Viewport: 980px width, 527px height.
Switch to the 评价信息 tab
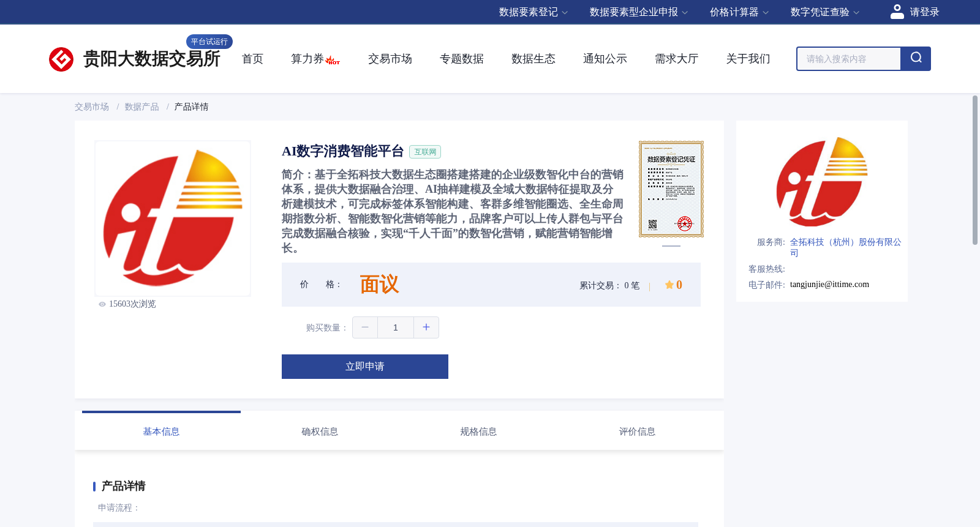point(637,432)
